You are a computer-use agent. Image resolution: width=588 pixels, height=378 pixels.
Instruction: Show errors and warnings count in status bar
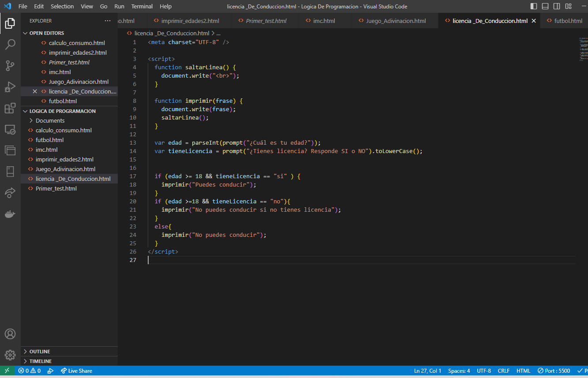(29, 371)
